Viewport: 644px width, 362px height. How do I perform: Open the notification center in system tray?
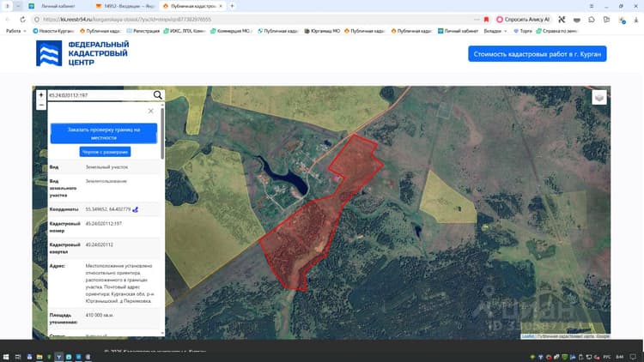pos(633,357)
